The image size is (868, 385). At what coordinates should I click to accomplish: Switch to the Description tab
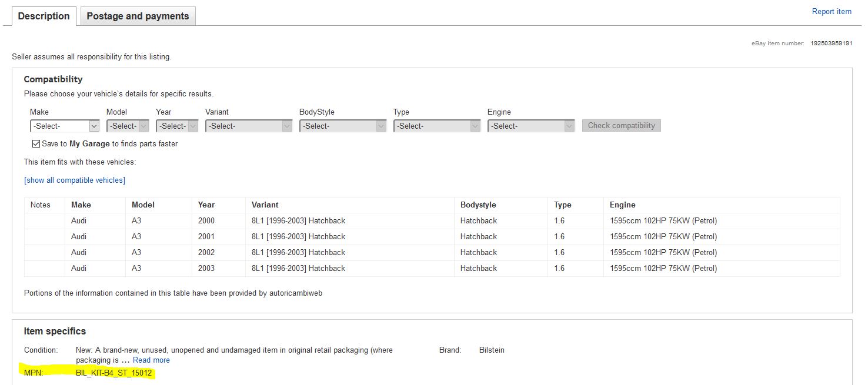click(44, 16)
